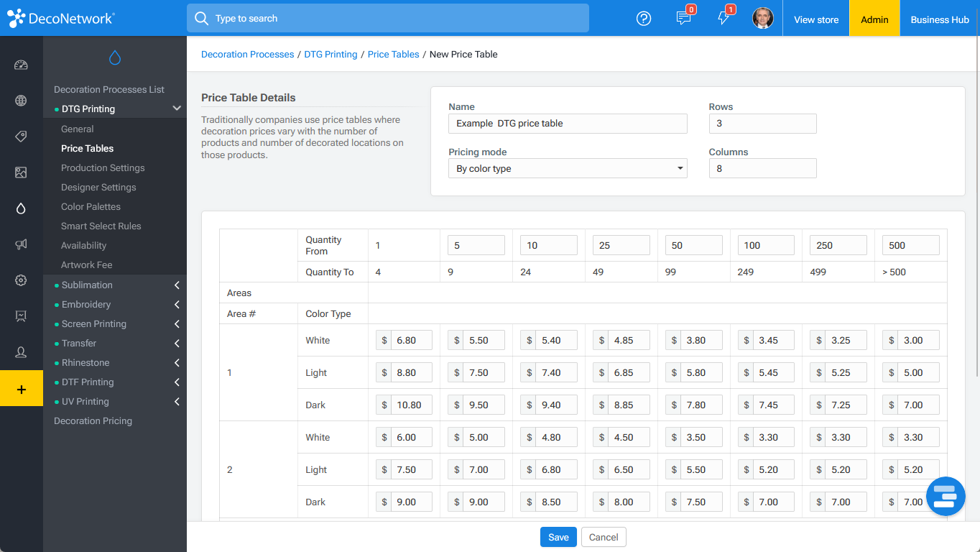Switch to the Business Hub tab
The image size is (980, 552).
click(x=940, y=19)
